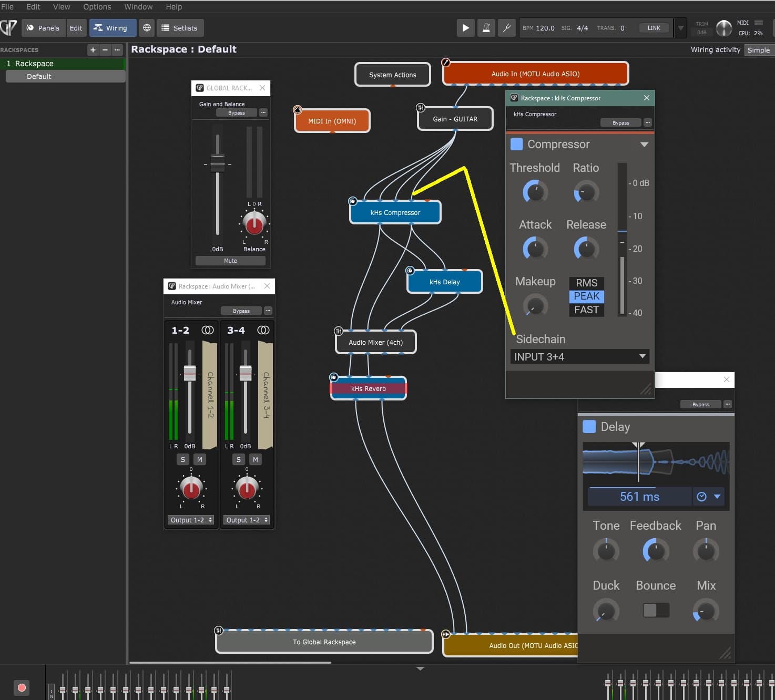Click the Gig Performer logo icon
Screen dimensions: 775x700
coord(9,27)
